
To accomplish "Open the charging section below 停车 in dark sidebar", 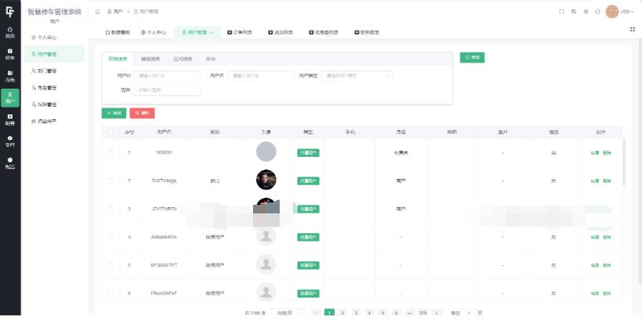I will pos(10,76).
